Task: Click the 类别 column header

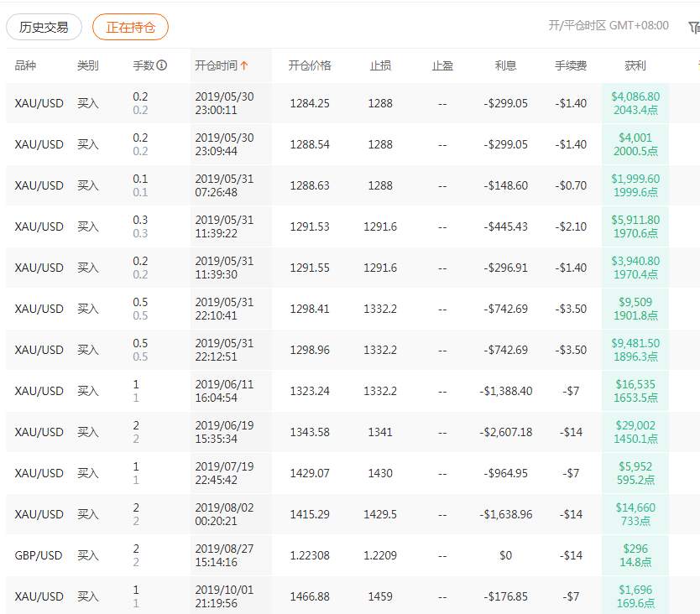Action: point(87,65)
